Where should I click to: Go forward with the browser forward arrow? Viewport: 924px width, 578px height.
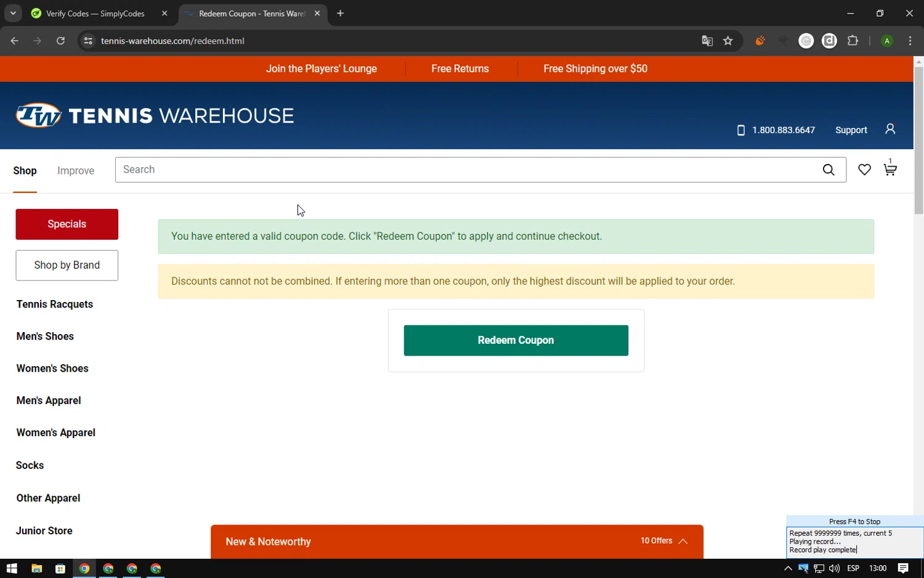pyautogui.click(x=38, y=41)
